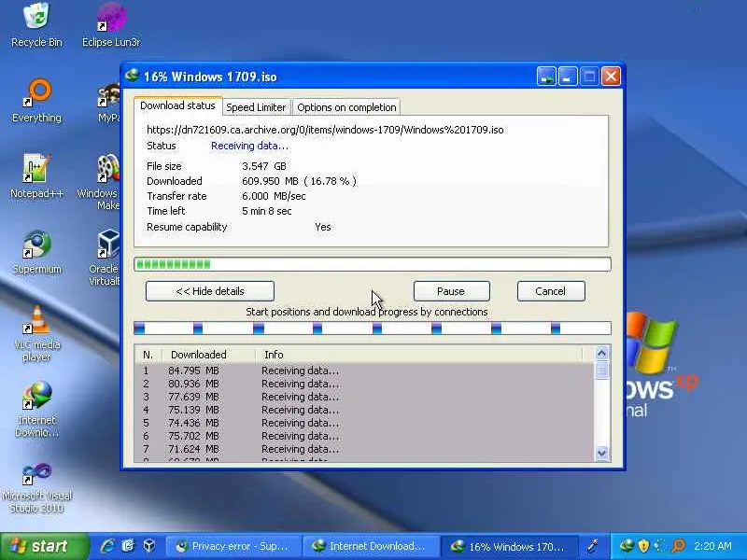The image size is (747, 560).
Task: Click the Downloaded column header
Action: pos(208,355)
